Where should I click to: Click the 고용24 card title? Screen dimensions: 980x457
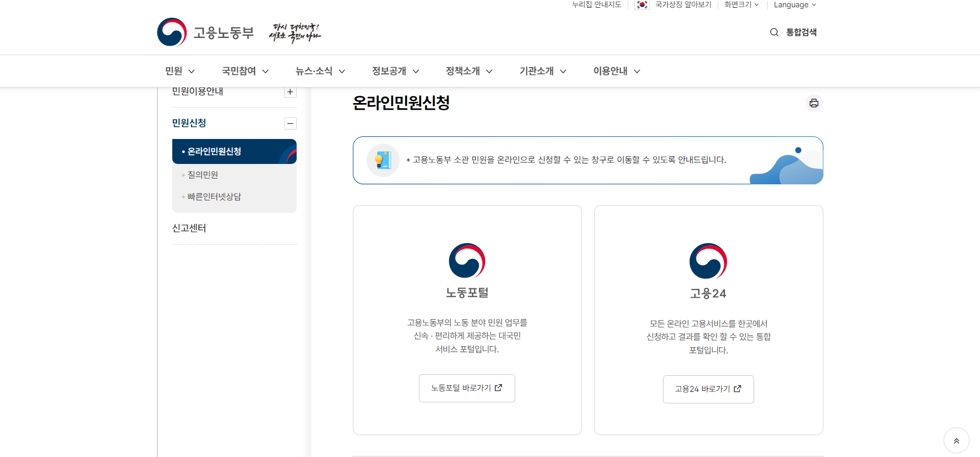click(x=708, y=294)
